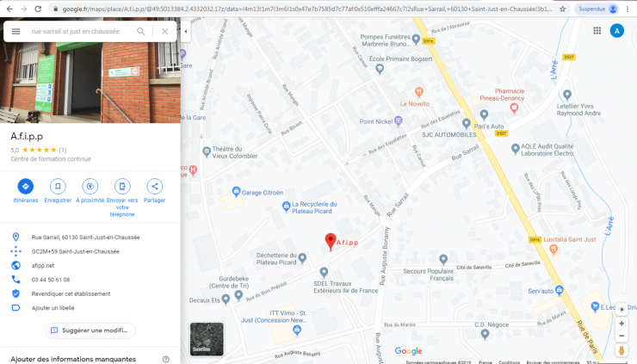Zoom in the map with plus button

point(622,324)
